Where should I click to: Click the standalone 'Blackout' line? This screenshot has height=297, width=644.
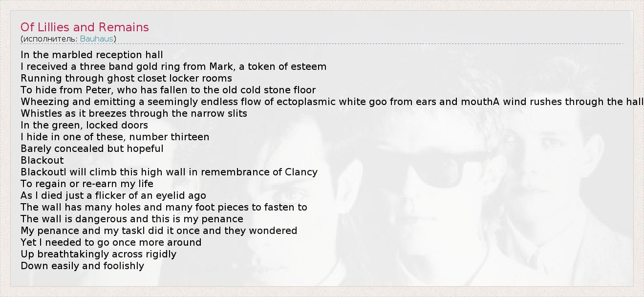point(42,160)
